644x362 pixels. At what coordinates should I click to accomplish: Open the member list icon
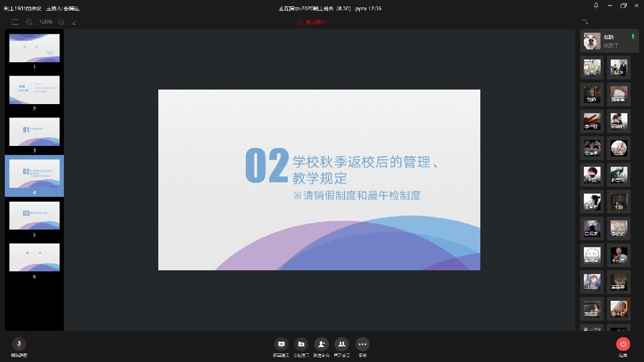[341, 344]
